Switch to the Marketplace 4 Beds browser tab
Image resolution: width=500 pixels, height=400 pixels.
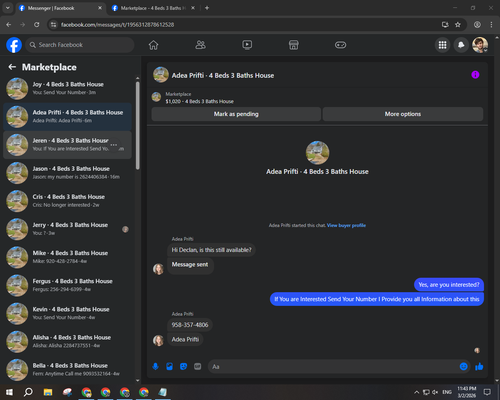pyautogui.click(x=153, y=8)
